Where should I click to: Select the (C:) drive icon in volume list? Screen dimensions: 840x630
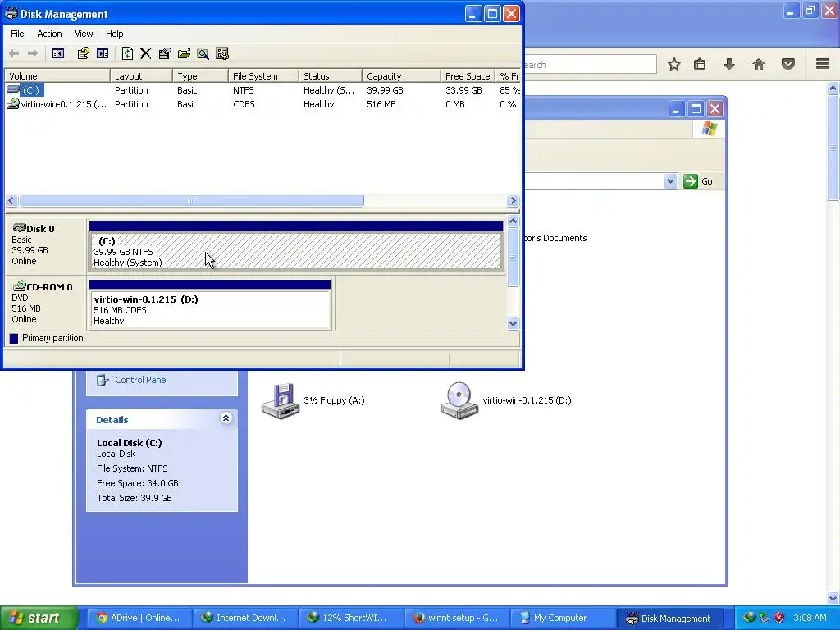click(x=13, y=90)
